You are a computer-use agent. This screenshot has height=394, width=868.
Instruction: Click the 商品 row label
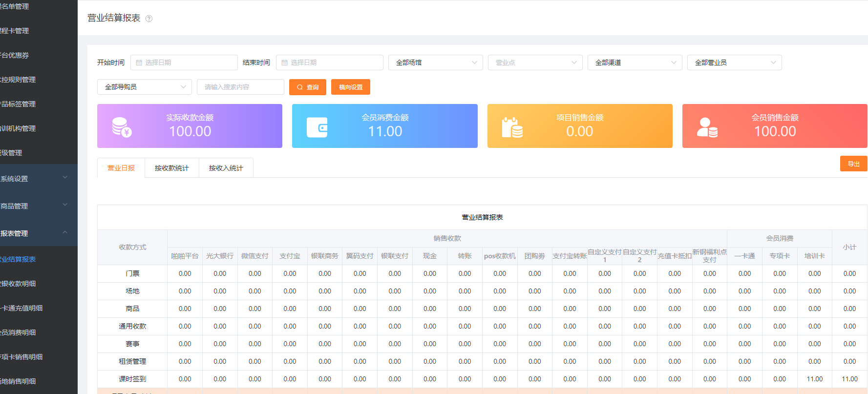(x=132, y=309)
